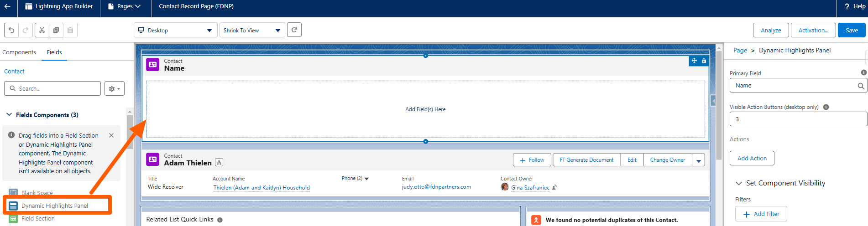The width and height of the screenshot is (868, 226).
Task: Click Related List Quick Links info icon
Action: coord(220,220)
